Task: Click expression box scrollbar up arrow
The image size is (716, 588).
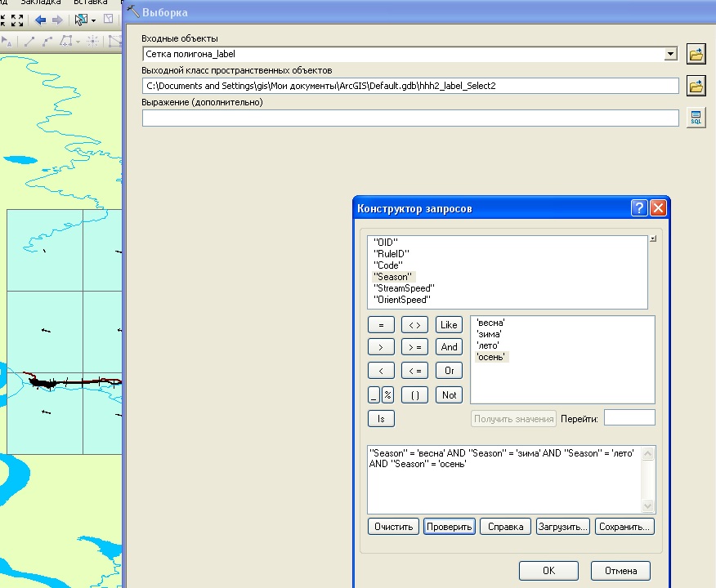Action: coord(648,453)
